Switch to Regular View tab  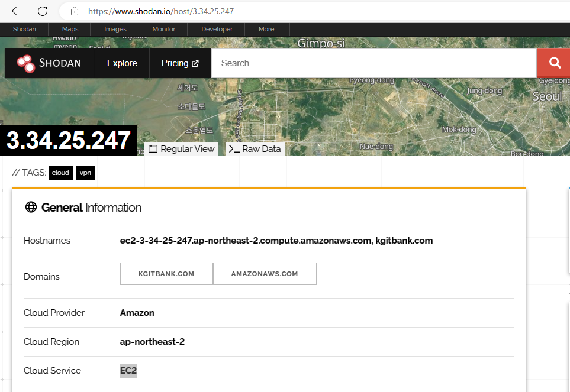click(x=181, y=149)
